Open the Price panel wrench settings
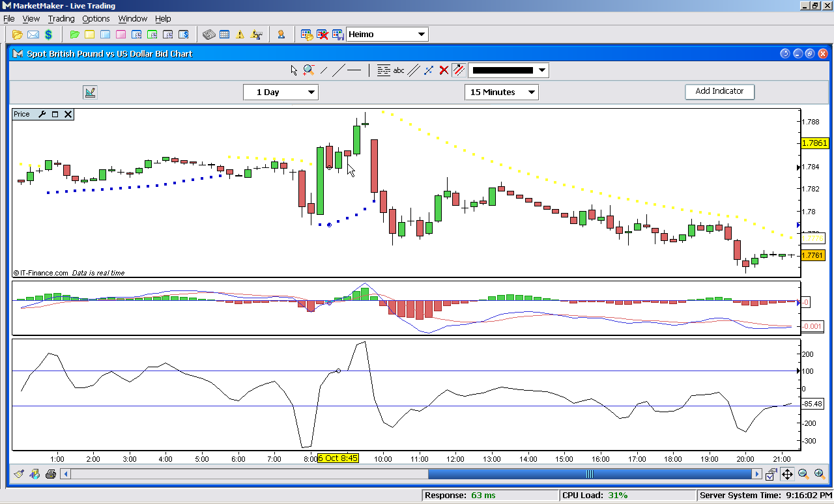 click(x=42, y=115)
